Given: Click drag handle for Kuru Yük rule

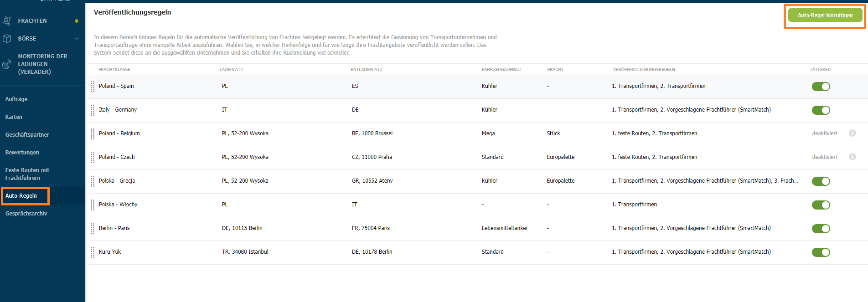Looking at the screenshot, I should [93, 252].
